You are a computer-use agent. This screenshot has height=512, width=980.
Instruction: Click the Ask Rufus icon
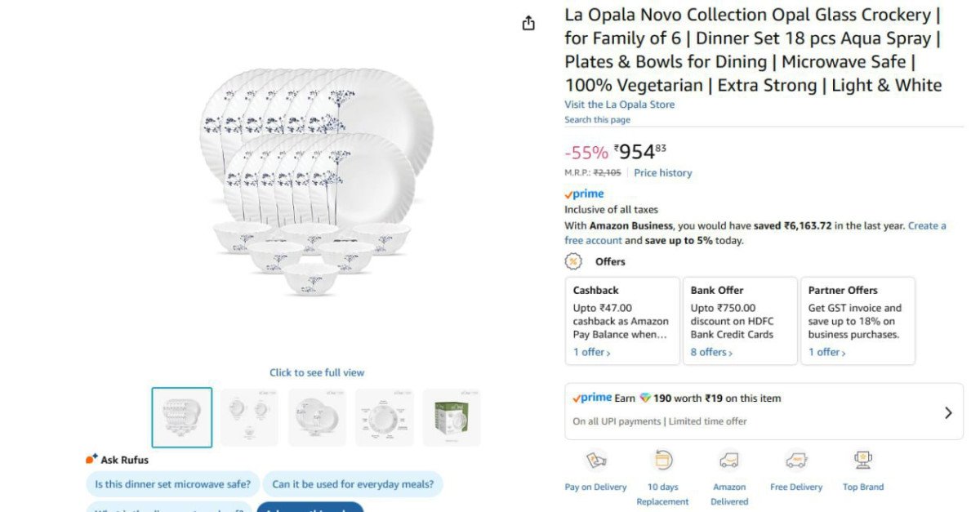(91, 459)
